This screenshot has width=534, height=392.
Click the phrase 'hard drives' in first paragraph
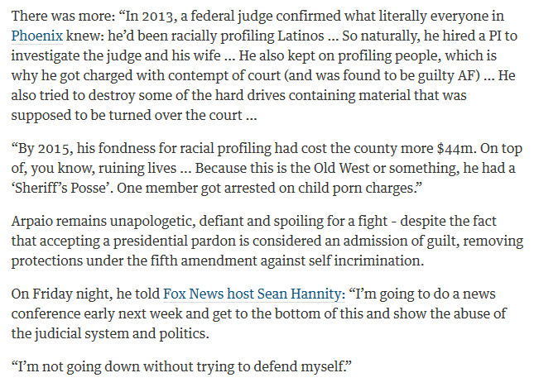pos(250,95)
